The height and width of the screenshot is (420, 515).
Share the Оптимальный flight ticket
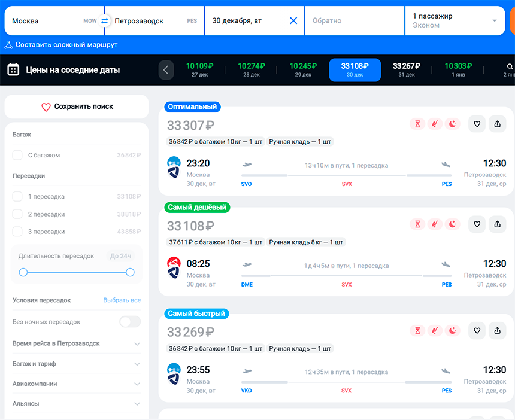pyautogui.click(x=498, y=124)
